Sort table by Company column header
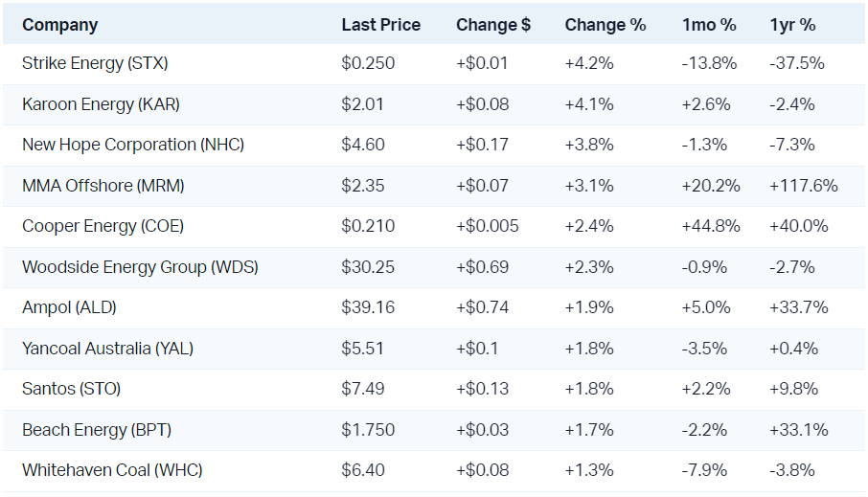Viewport: 868px width, 497px height. 59,25
